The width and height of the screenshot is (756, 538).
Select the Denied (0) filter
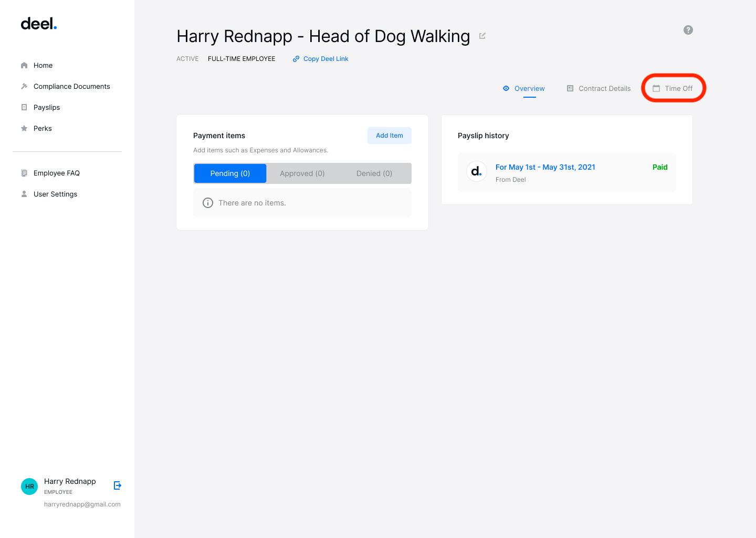374,173
